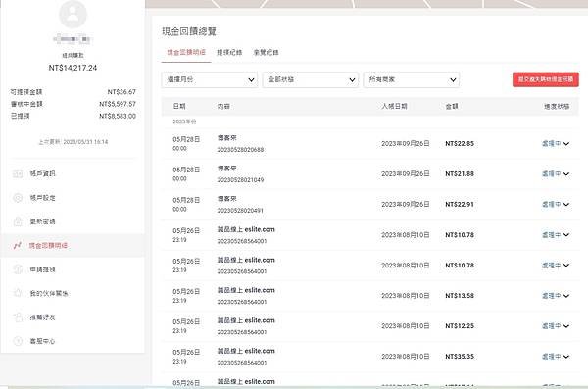Image resolution: width=588 pixels, height=389 pixels.
Task: Click the amount NT$12.25
Action: (x=460, y=326)
